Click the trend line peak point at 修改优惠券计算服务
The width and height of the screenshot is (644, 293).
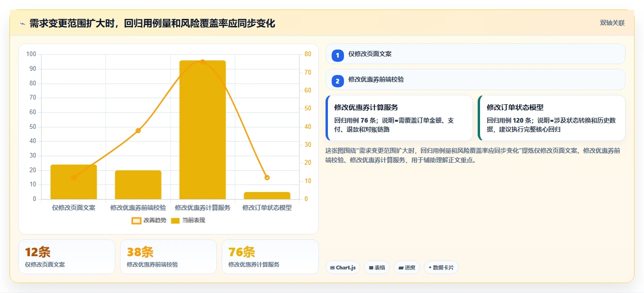point(202,61)
